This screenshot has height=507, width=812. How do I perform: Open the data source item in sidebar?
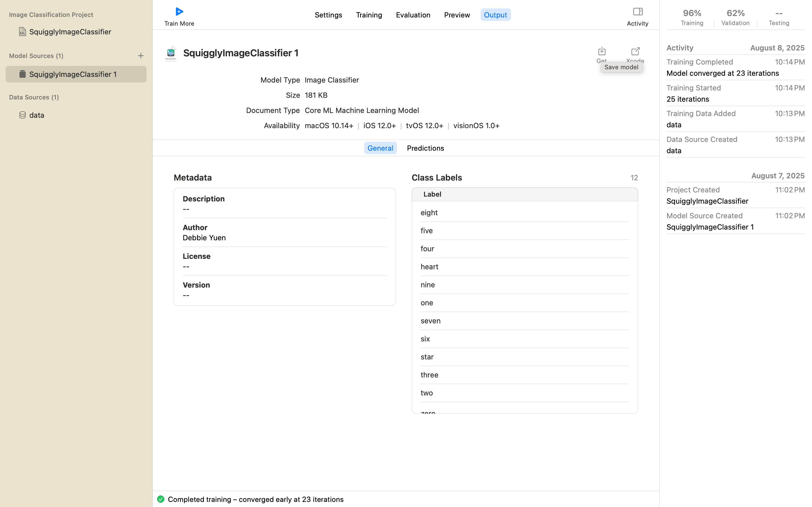pos(37,115)
